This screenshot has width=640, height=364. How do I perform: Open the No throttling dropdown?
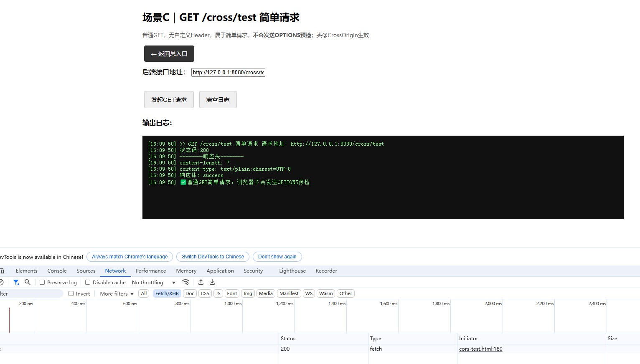coord(154,283)
